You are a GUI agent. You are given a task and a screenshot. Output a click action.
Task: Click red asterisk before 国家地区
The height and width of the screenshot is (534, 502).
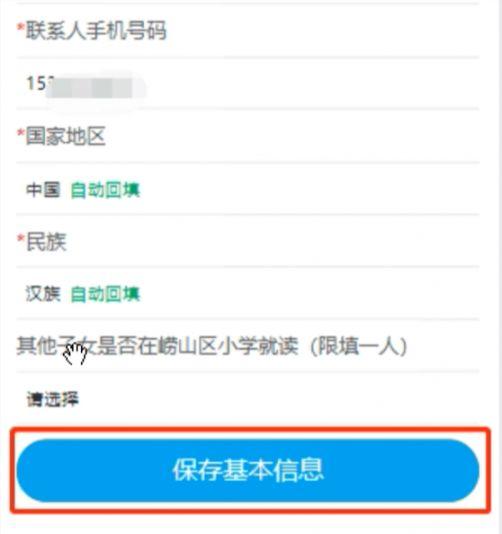click(x=21, y=133)
